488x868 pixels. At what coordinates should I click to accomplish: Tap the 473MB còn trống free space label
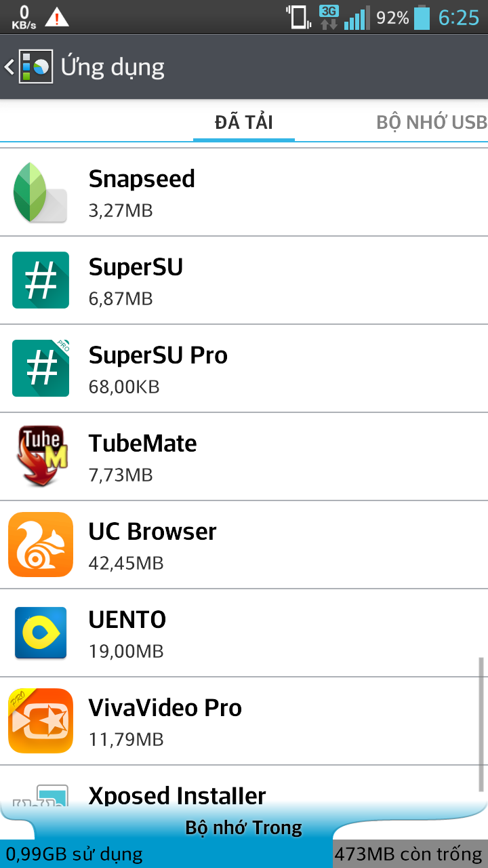coord(408,854)
